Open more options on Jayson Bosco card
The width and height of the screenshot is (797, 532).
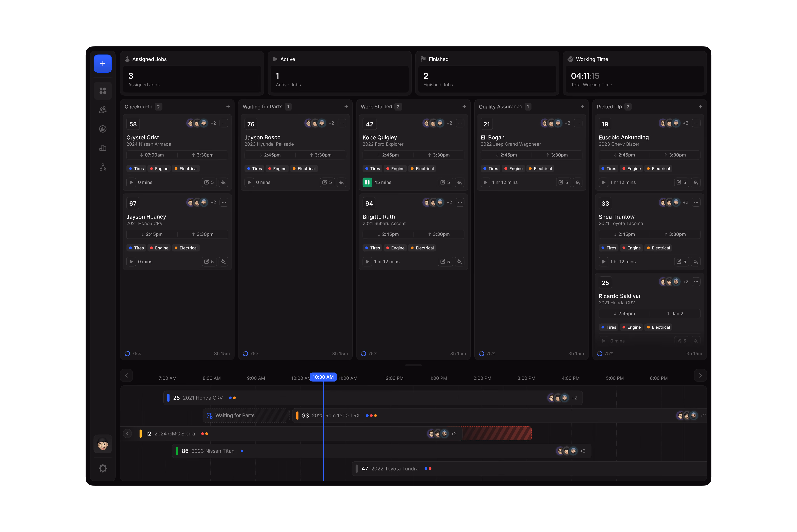click(x=342, y=123)
